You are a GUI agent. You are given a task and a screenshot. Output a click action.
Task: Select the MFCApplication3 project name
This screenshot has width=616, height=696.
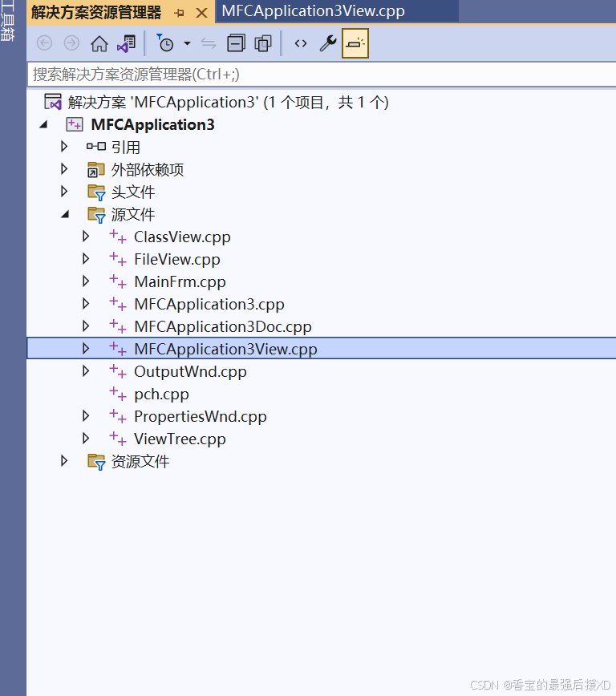tap(152, 125)
